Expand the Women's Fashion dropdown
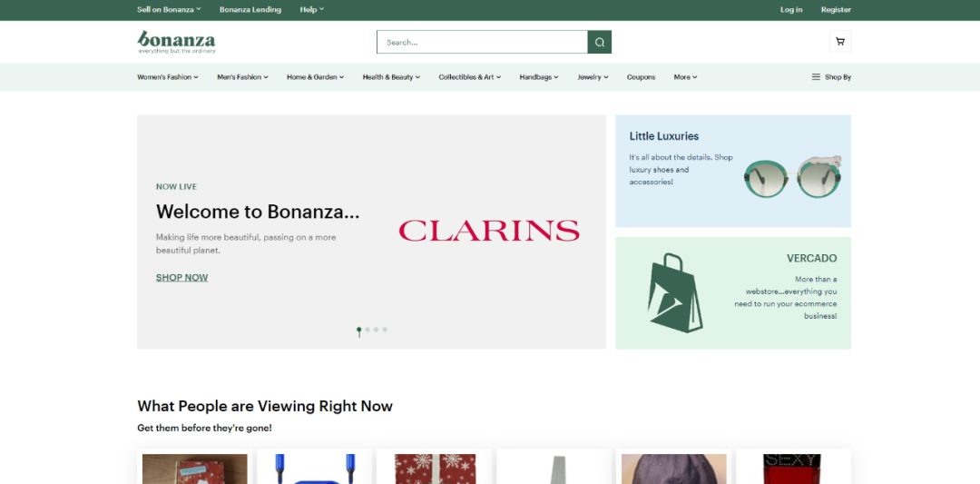Image resolution: width=980 pixels, height=484 pixels. click(167, 77)
